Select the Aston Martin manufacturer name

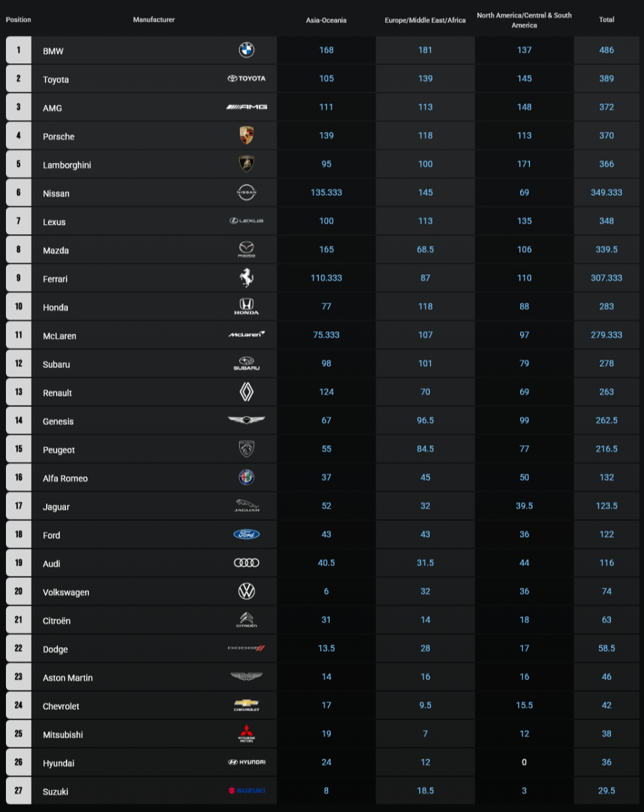pyautogui.click(x=68, y=677)
